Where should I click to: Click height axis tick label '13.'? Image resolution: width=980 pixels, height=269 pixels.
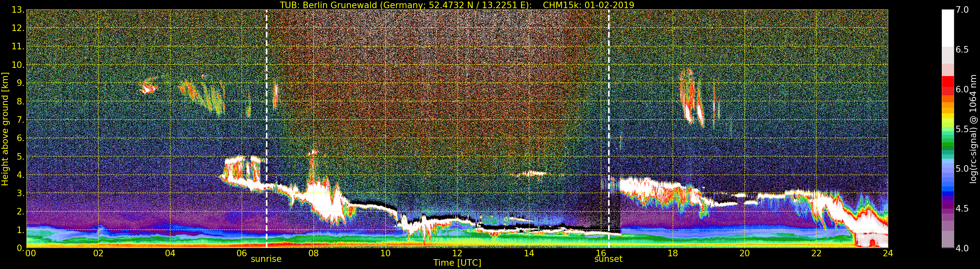[19, 10]
